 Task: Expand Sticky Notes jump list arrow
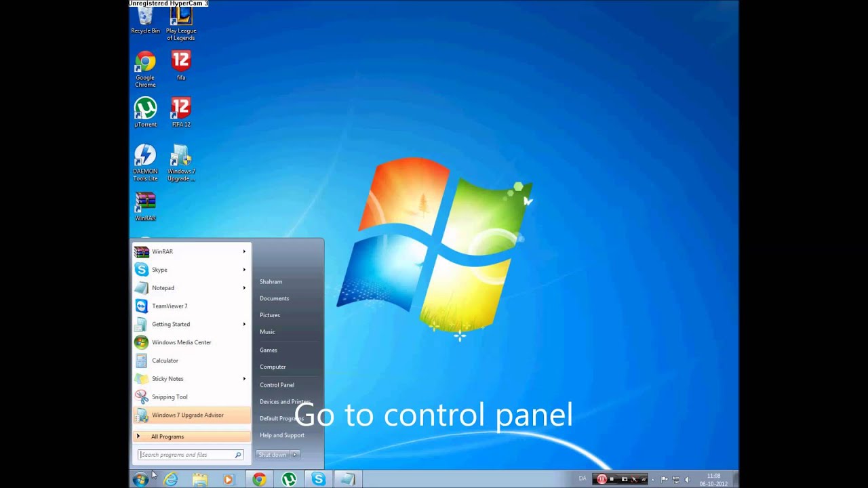click(x=244, y=379)
